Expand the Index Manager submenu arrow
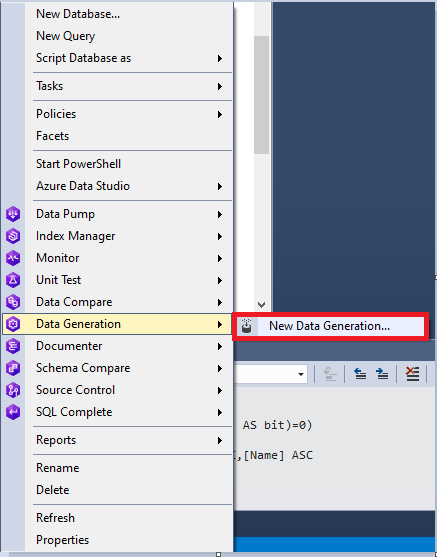The image size is (437, 557). [220, 237]
